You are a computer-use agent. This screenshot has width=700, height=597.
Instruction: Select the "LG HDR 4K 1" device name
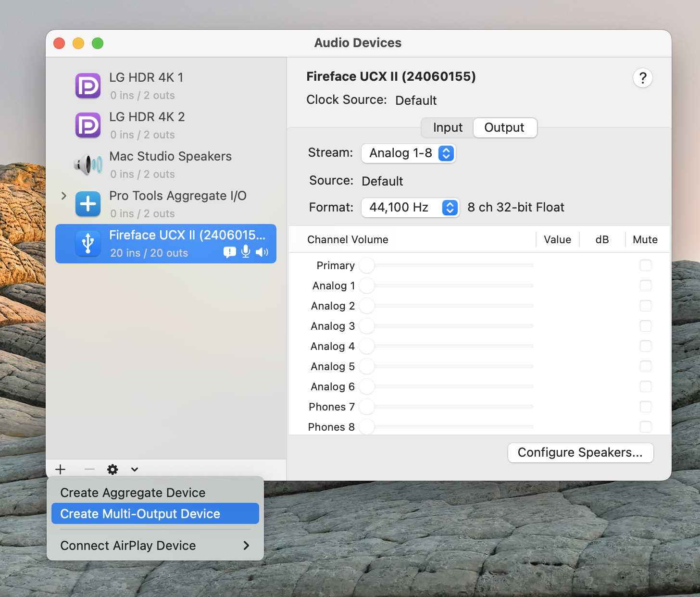pos(146,77)
